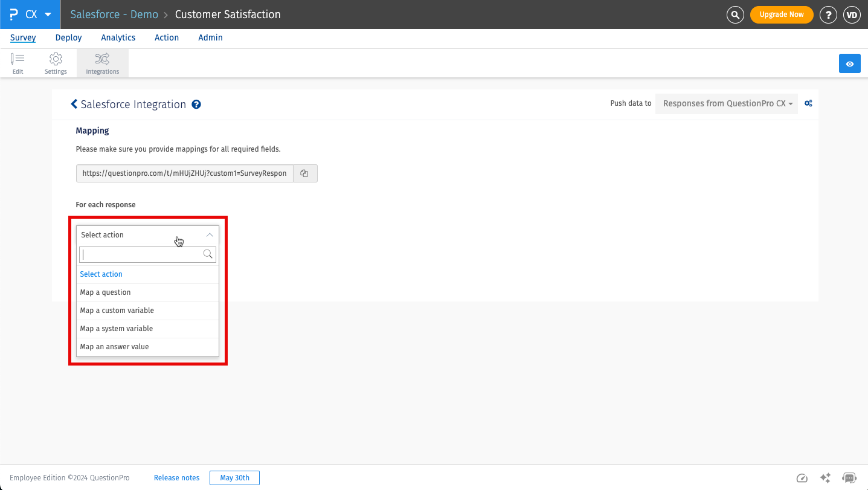This screenshot has width=868, height=490.
Task: Click the For each response label
Action: coord(106,205)
